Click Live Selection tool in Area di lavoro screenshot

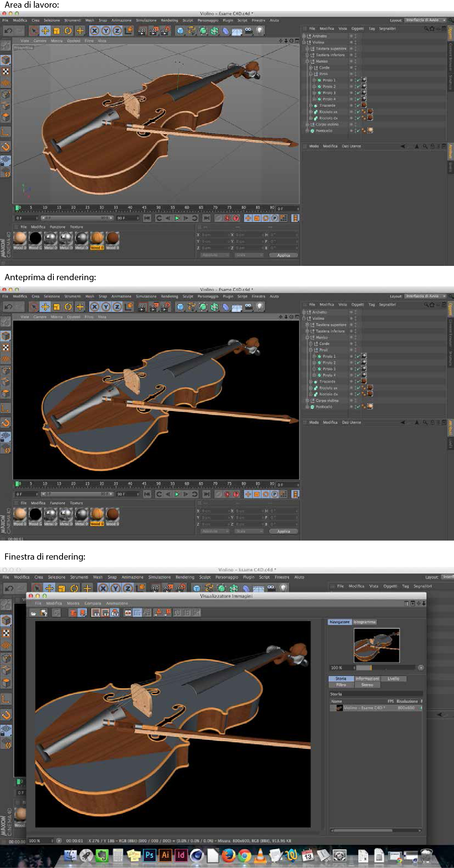tap(34, 31)
